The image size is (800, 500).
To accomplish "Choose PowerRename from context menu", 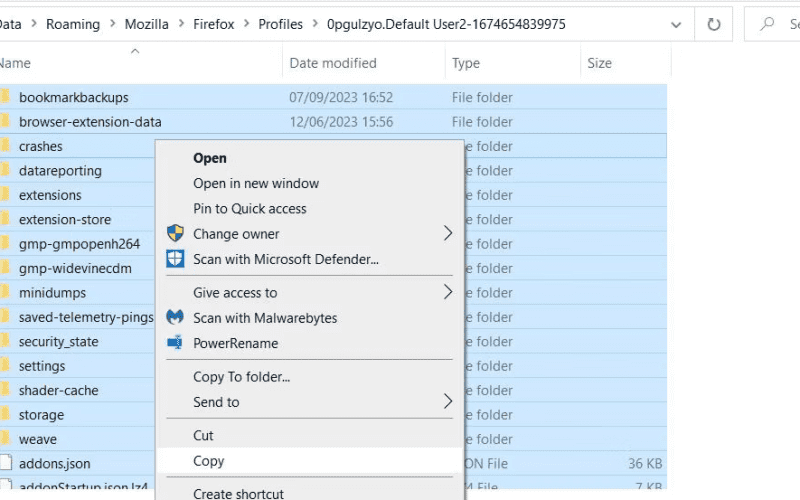I will 236,343.
